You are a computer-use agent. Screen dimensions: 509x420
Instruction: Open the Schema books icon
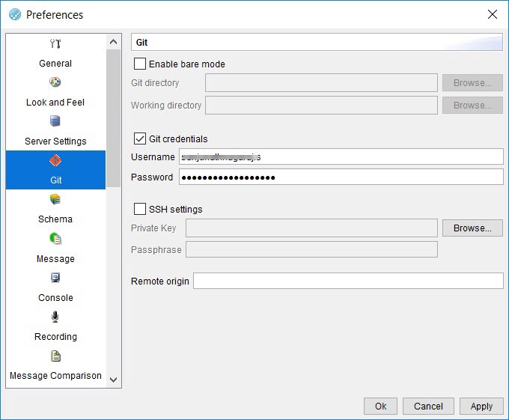coord(55,200)
